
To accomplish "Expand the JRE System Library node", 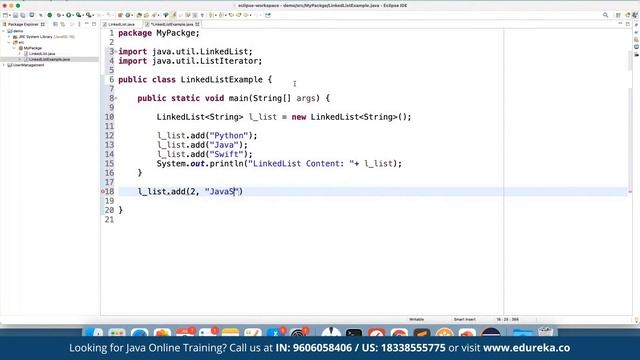I will 9,37.
